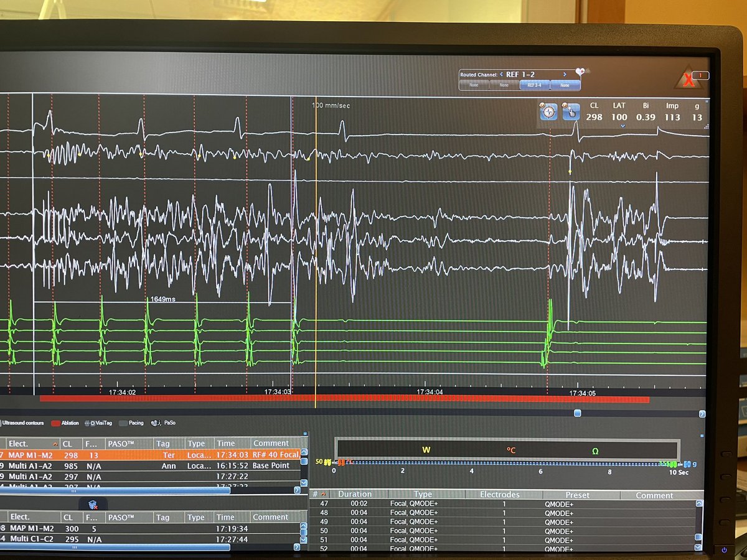The height and width of the screenshot is (560, 747).
Task: Select ablation row 49
Action: [x=503, y=521]
